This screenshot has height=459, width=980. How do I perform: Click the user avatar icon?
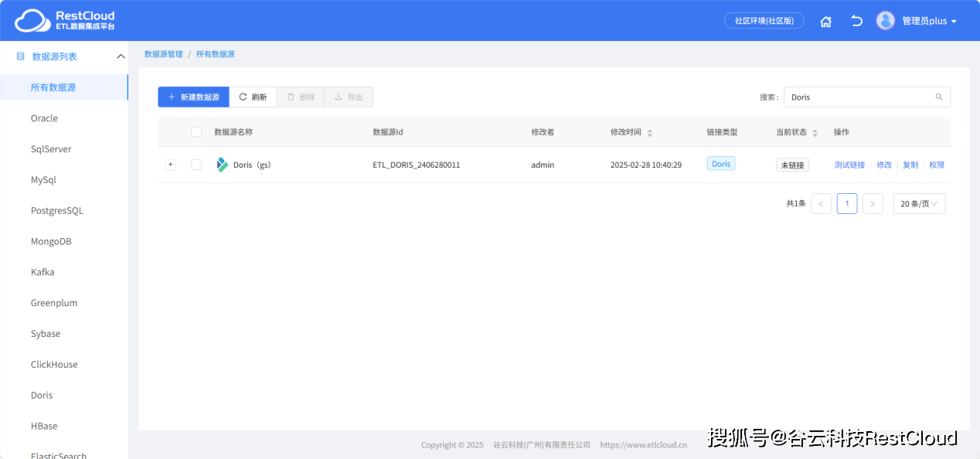(x=885, y=21)
